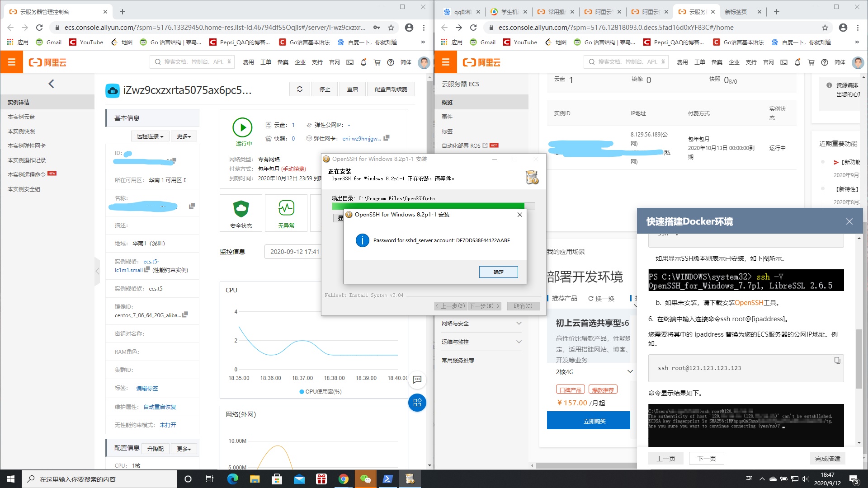
Task: Open the orange hamburger menu icon
Action: 11,62
